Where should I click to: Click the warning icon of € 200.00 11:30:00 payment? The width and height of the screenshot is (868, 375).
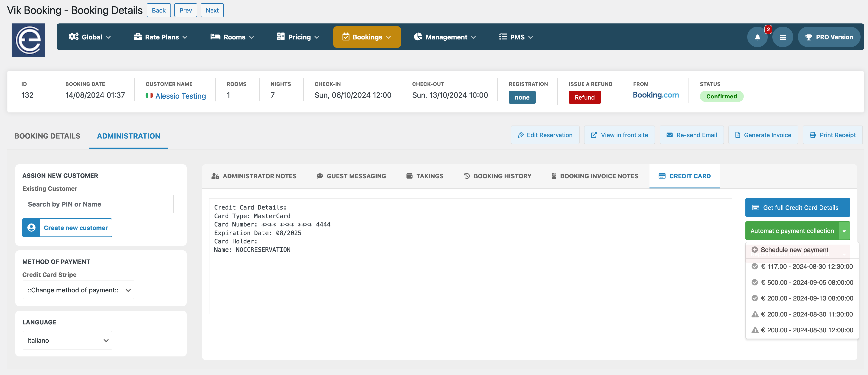(755, 314)
